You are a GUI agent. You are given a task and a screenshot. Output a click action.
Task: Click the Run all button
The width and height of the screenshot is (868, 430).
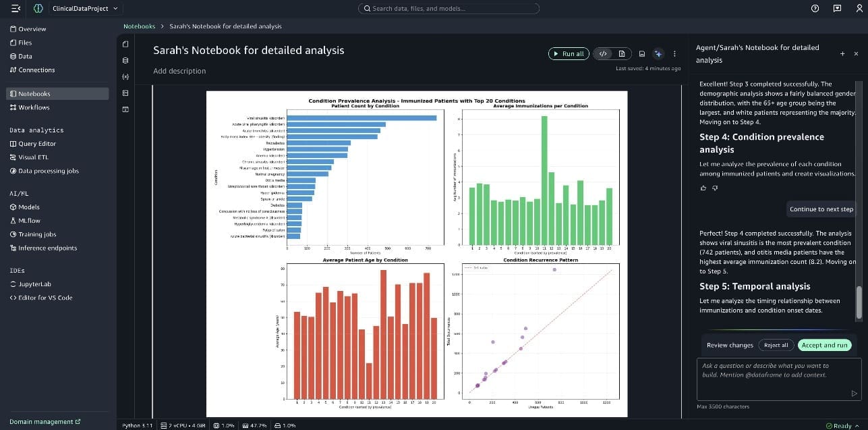pos(568,54)
